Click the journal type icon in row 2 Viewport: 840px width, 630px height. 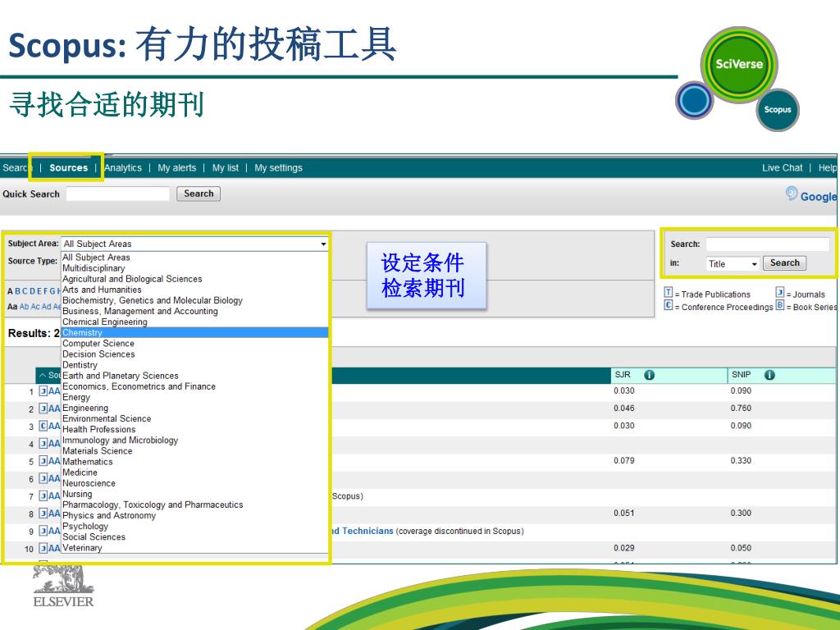(x=43, y=409)
